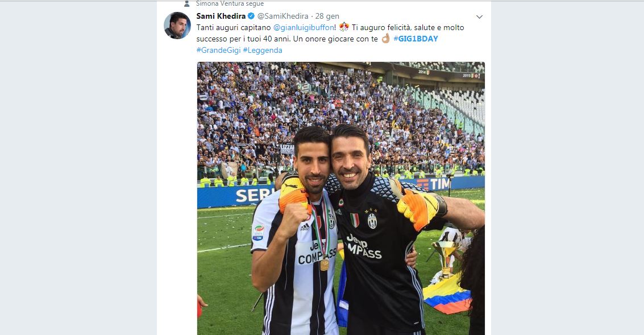Open the tweet options chevron menu

coord(479,17)
